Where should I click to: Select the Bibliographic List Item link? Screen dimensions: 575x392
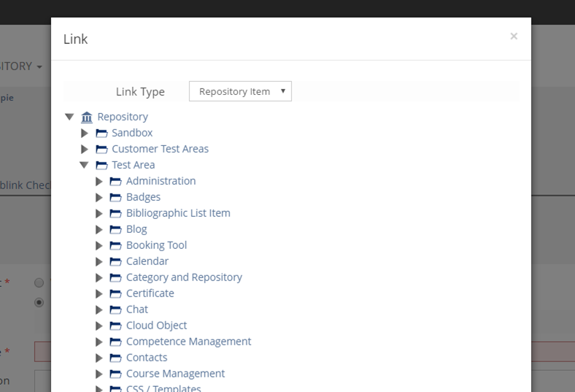(178, 213)
